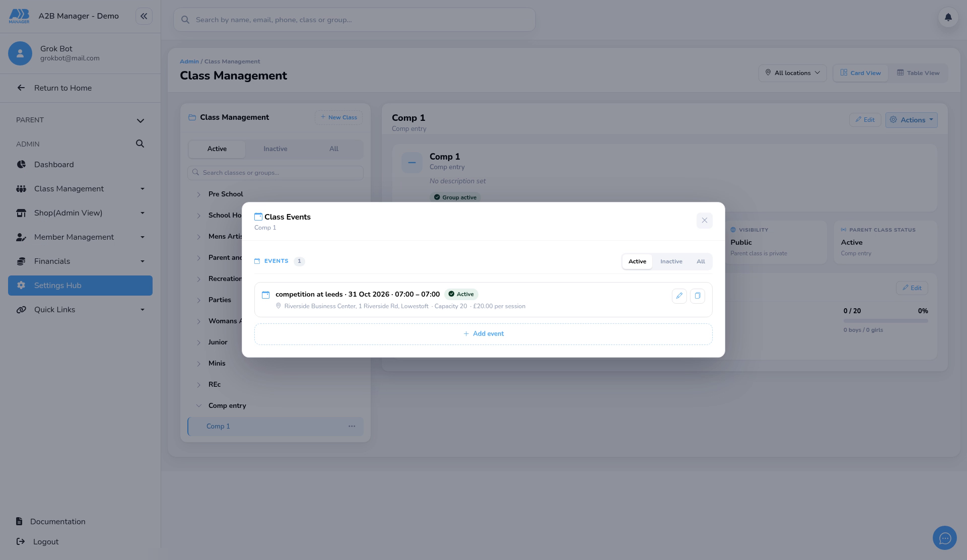Viewport: 967px width, 560px height.
Task: Select the Inactive tab in class list
Action: click(x=275, y=149)
